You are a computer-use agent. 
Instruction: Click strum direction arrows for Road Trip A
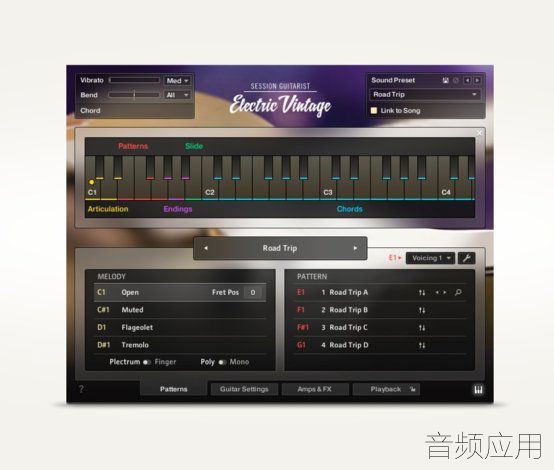click(422, 293)
